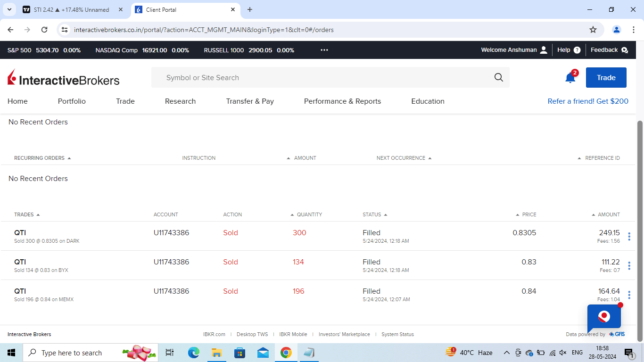Go to the InteractiveBrokers logo home

(64, 78)
